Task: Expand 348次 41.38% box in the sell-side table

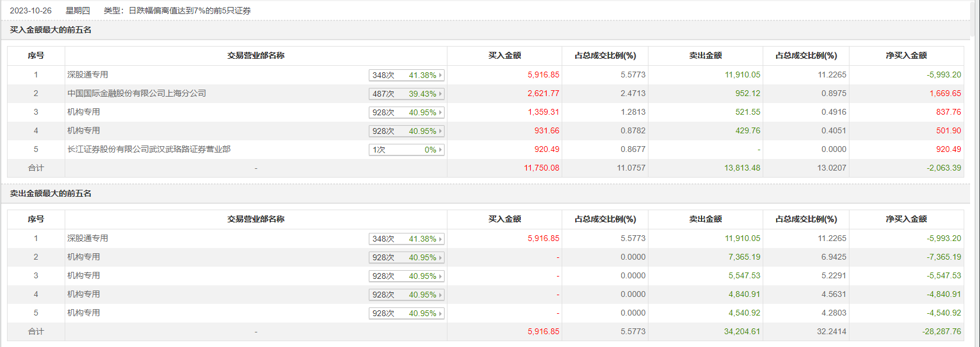Action: (407, 239)
